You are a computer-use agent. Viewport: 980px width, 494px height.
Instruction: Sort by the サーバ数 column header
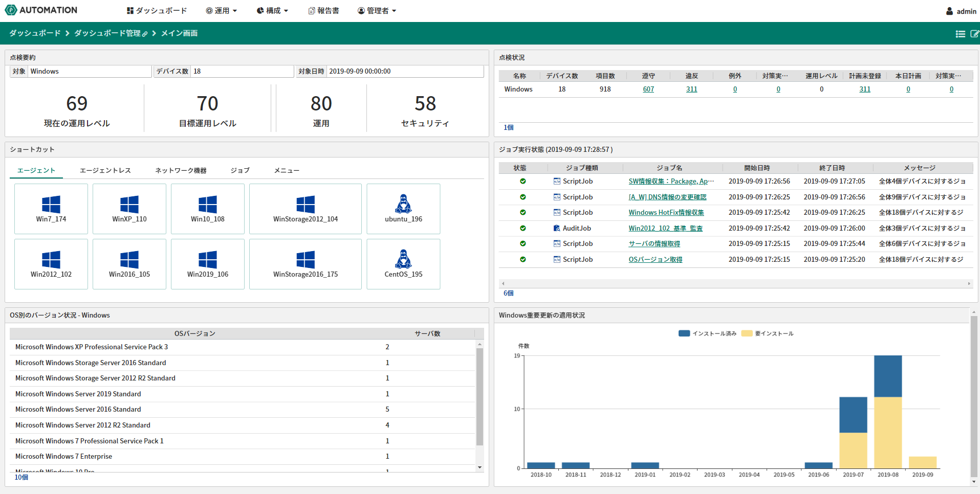point(427,333)
